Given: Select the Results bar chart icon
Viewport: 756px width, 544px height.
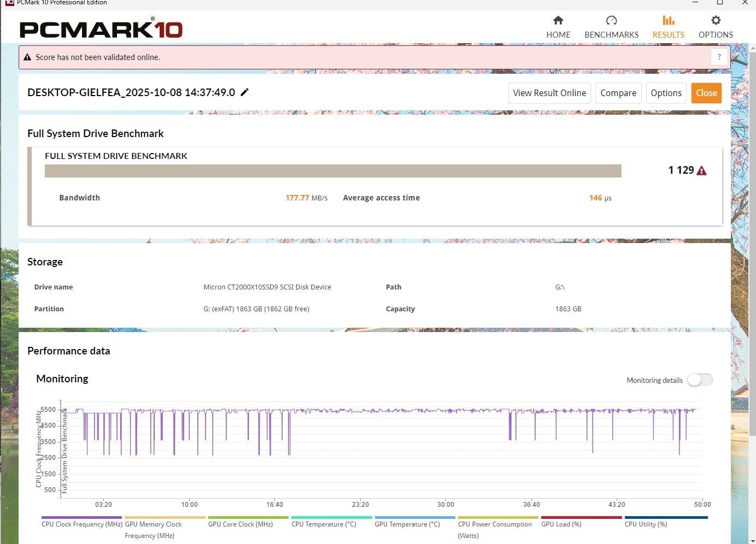Looking at the screenshot, I should [x=668, y=21].
